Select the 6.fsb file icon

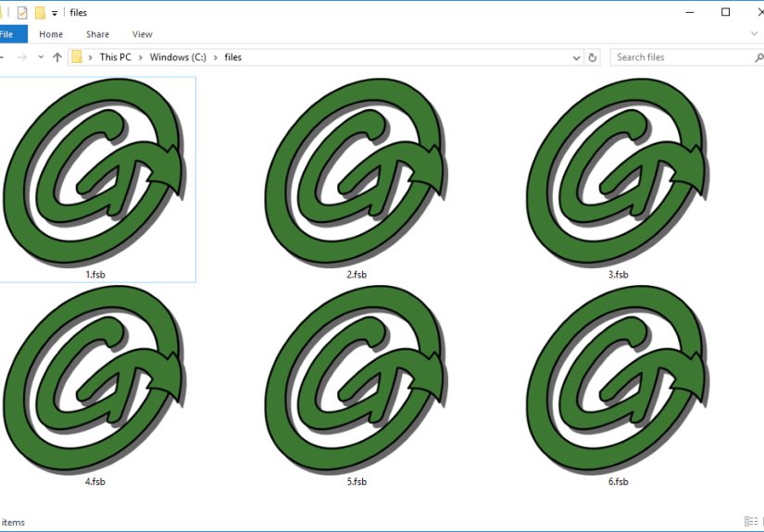pyautogui.click(x=618, y=379)
